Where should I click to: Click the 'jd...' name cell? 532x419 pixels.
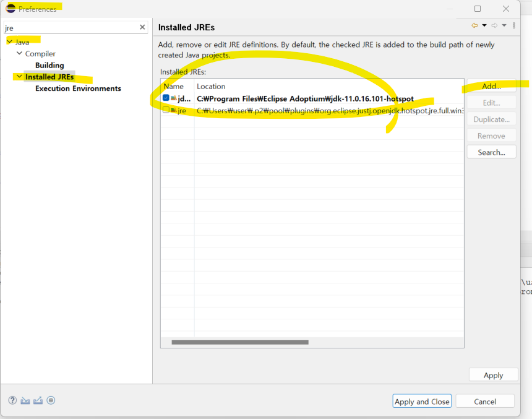click(x=184, y=98)
